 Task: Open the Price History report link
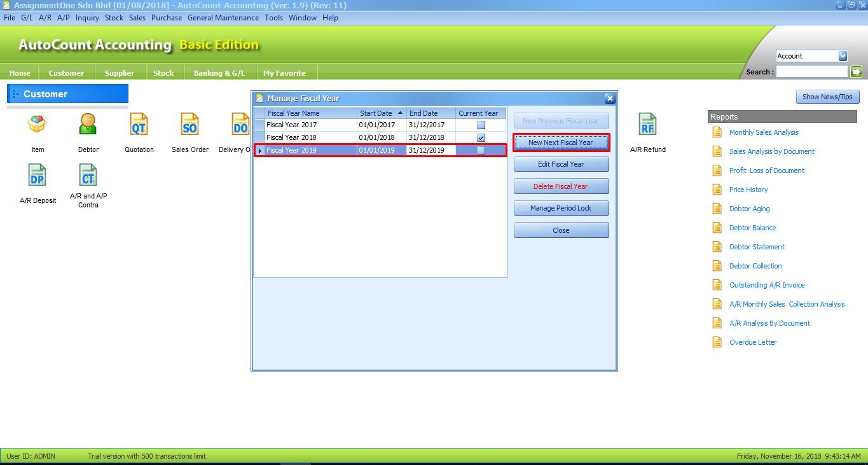click(x=748, y=190)
